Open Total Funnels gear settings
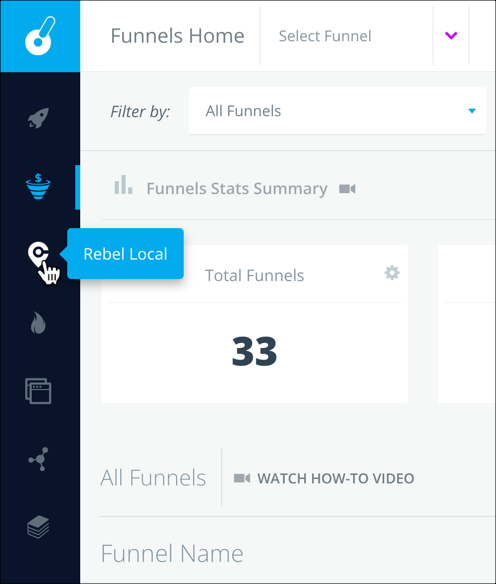The height and width of the screenshot is (584, 496). point(392,273)
